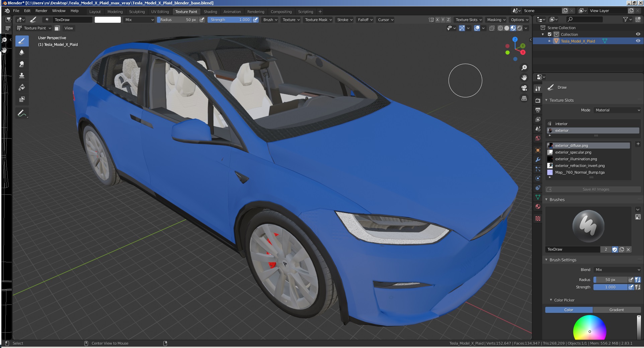Hide Tesla_Model_X_Plaid object in viewport

coord(638,41)
